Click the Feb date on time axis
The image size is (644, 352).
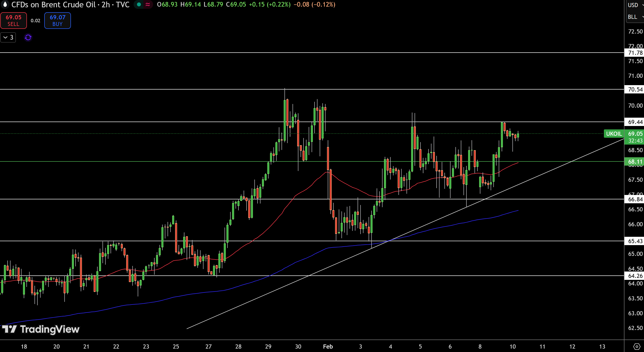[x=328, y=347]
